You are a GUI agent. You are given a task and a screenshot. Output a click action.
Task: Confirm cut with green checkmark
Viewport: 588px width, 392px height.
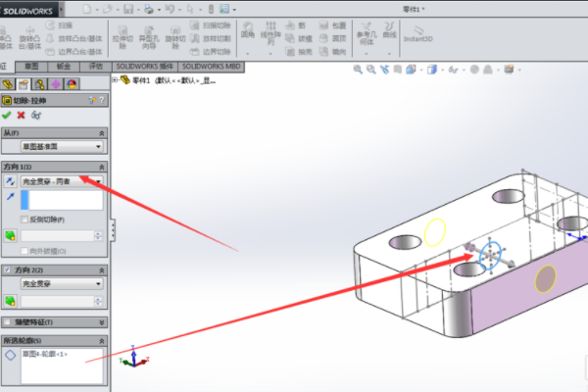click(7, 116)
